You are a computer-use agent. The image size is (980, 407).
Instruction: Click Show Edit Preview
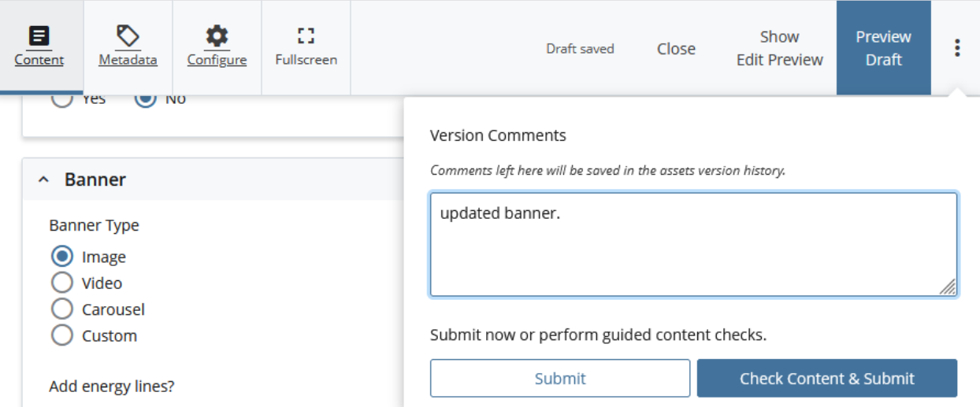780,48
